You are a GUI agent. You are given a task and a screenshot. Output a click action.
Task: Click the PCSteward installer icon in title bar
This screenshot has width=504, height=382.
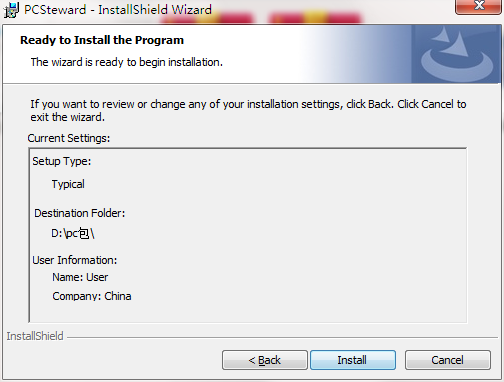click(x=11, y=10)
